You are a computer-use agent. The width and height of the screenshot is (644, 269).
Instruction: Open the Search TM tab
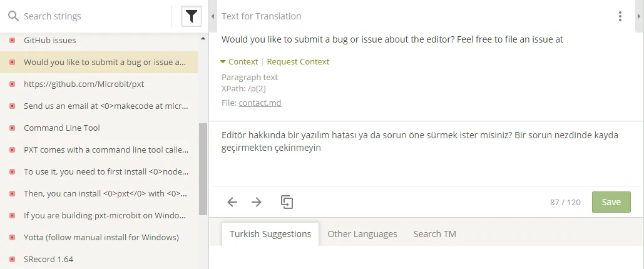(x=434, y=234)
